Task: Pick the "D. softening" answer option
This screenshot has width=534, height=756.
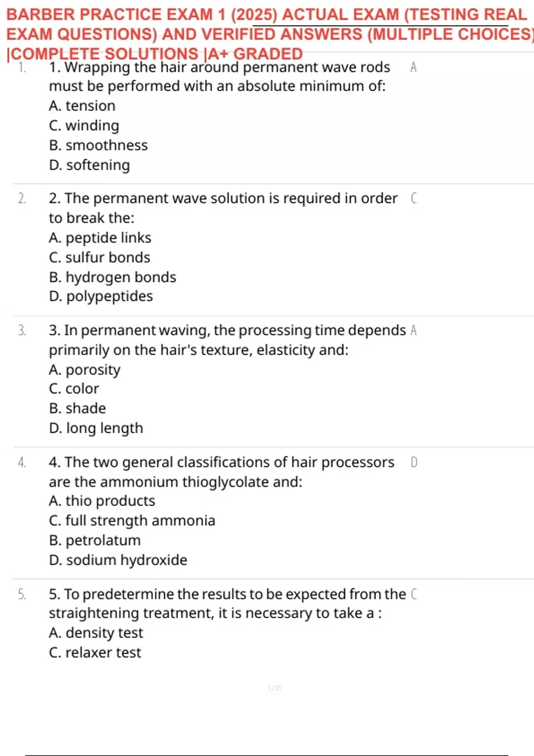Action: point(89,165)
